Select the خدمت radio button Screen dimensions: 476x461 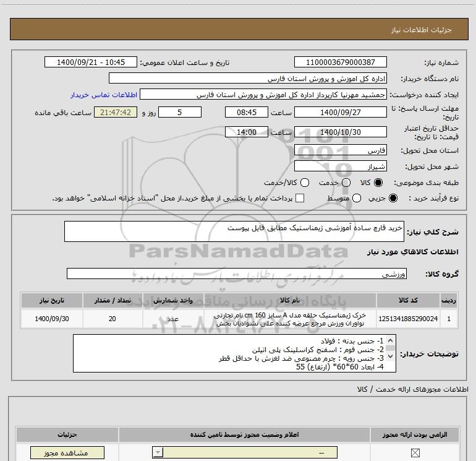click(346, 183)
